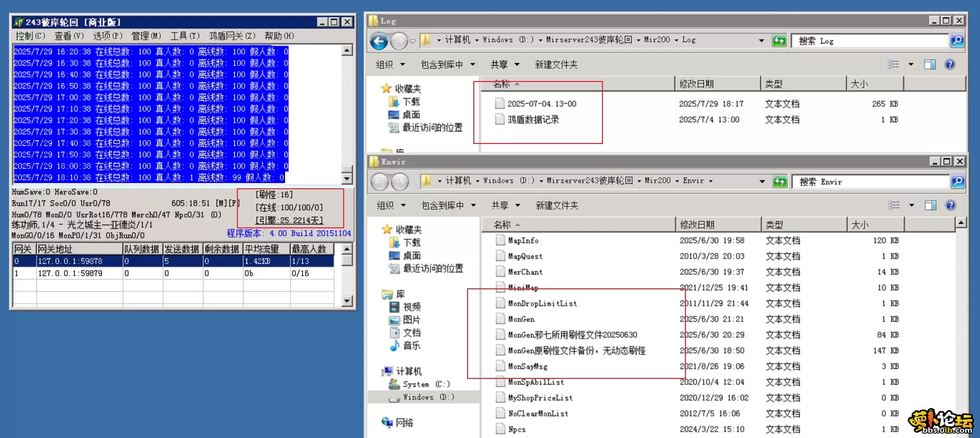Select MapInfo file icon
Image resolution: width=980 pixels, height=438 pixels.
point(500,240)
